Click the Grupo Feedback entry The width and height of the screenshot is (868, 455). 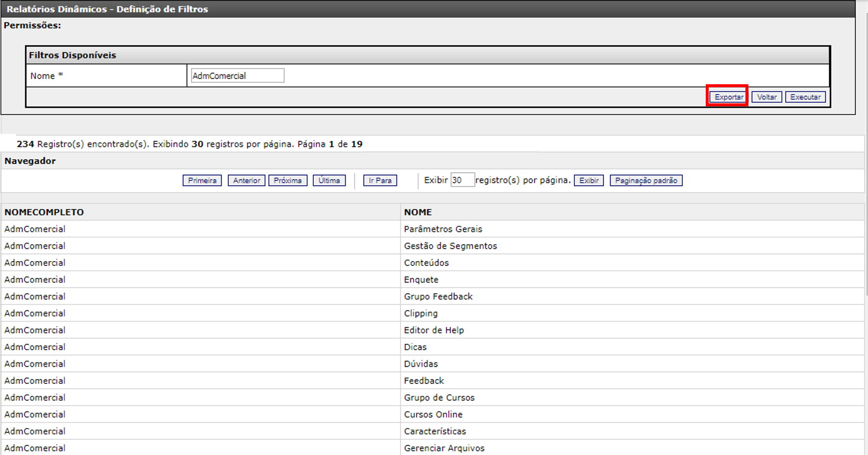coord(438,296)
